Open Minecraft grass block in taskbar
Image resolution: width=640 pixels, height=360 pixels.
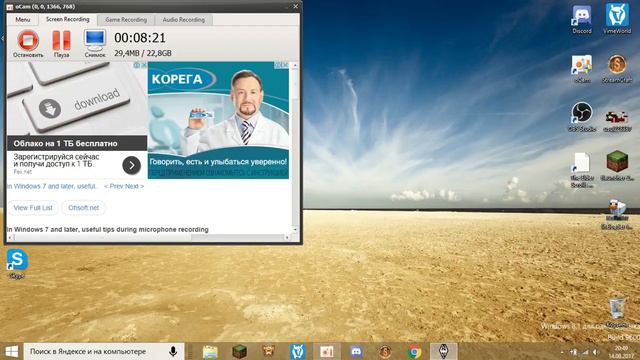click(x=239, y=351)
